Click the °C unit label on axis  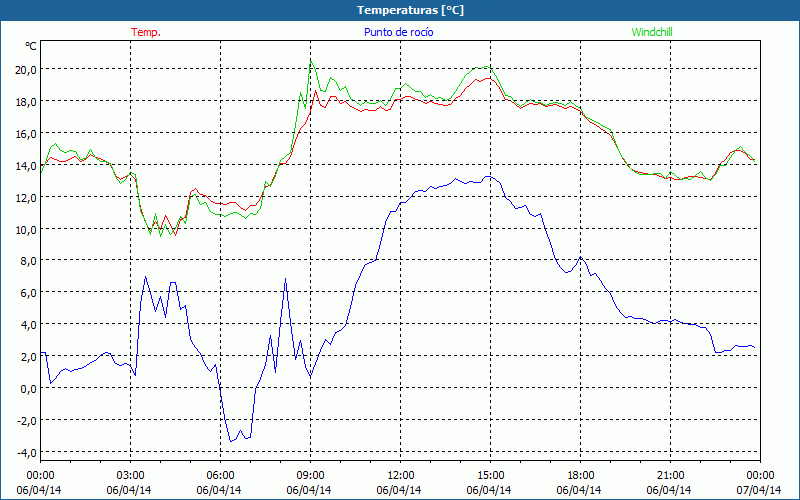(x=31, y=46)
